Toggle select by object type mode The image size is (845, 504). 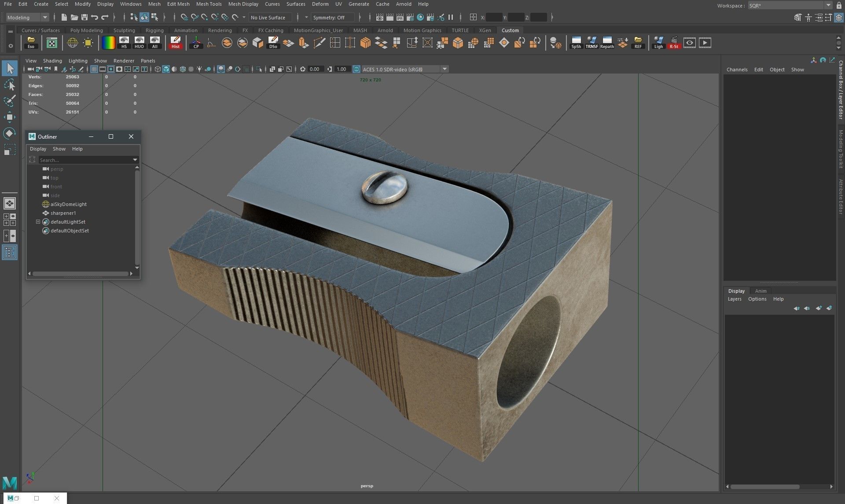(144, 17)
